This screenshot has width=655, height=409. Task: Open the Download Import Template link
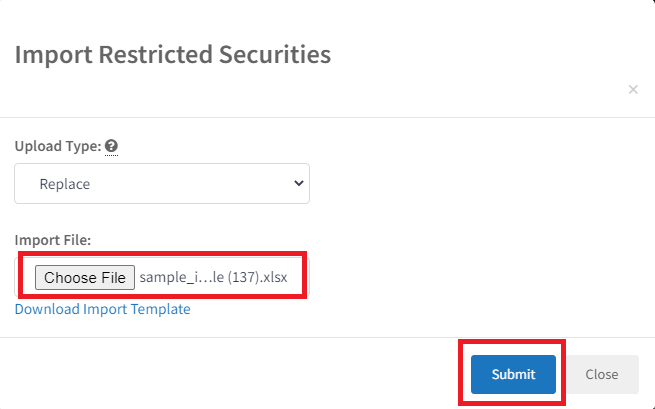102,309
